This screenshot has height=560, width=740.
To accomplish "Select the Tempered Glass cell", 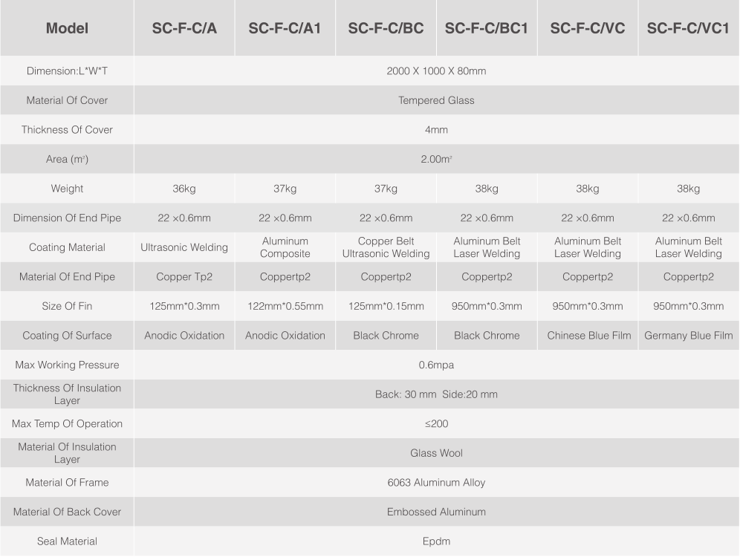I will point(437,100).
